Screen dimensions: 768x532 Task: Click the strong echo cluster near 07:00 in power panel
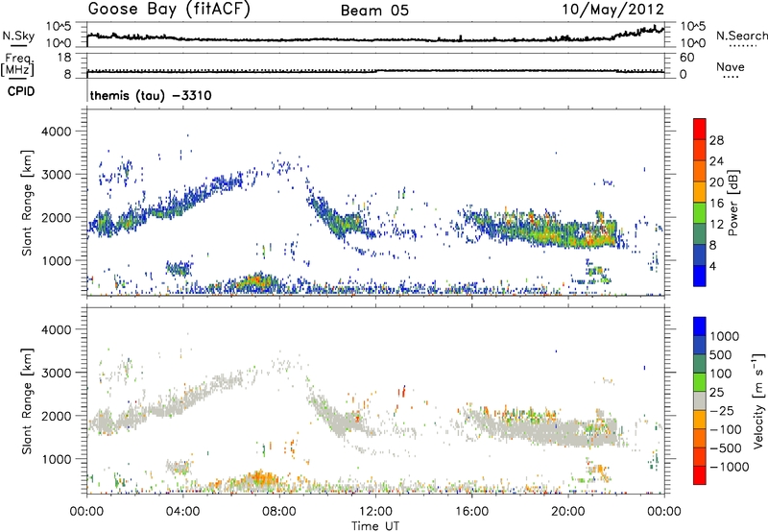[256, 281]
